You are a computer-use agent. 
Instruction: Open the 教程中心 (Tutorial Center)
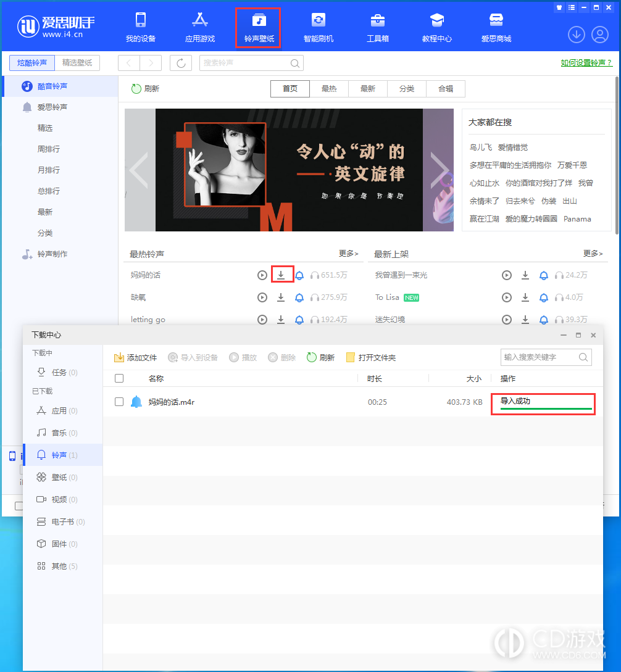click(x=436, y=27)
